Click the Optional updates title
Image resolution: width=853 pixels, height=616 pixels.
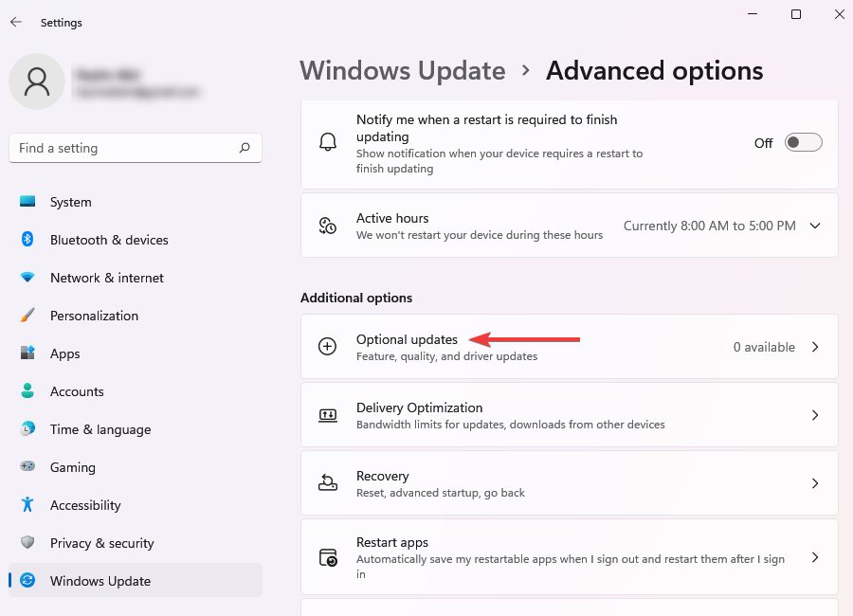[407, 339]
